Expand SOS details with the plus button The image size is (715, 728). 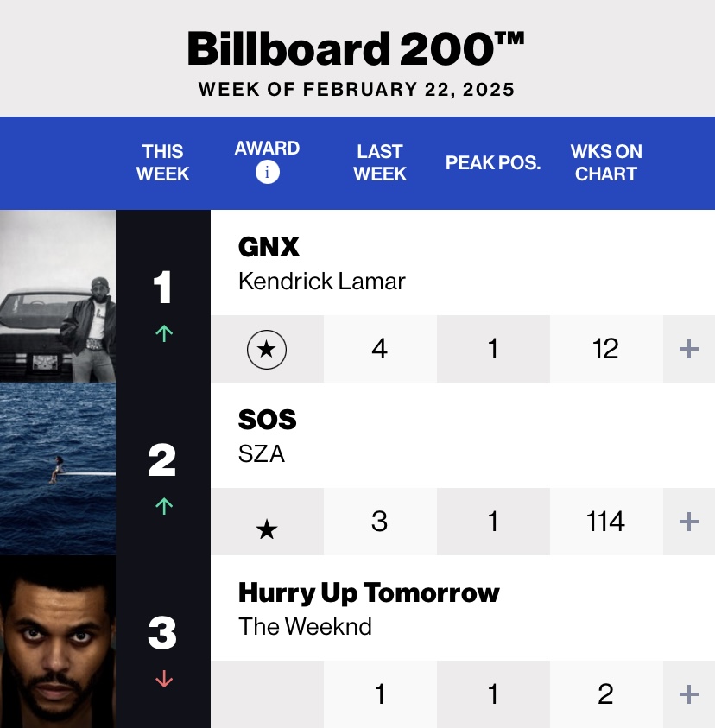click(688, 522)
